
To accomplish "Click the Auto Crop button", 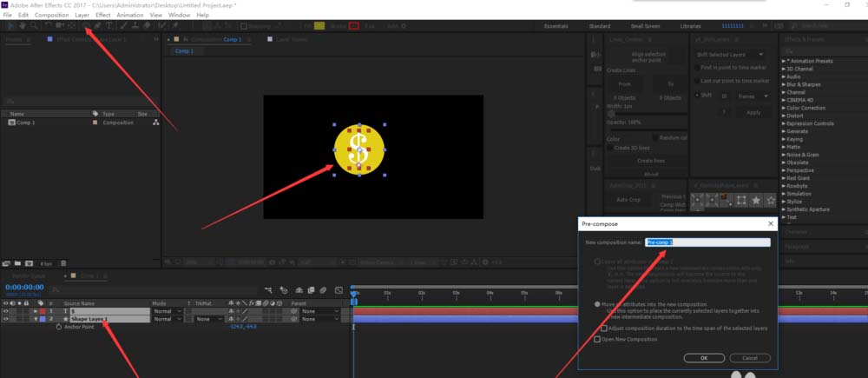I will (628, 200).
